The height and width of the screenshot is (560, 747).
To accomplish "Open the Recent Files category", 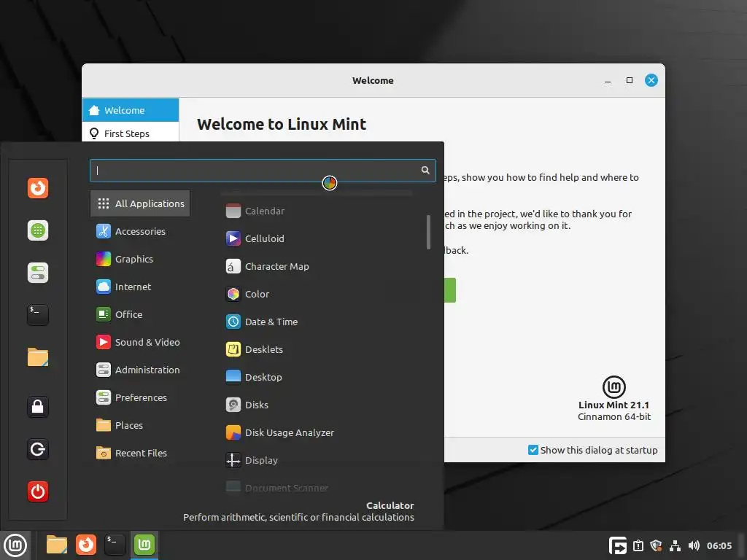I will tap(140, 453).
